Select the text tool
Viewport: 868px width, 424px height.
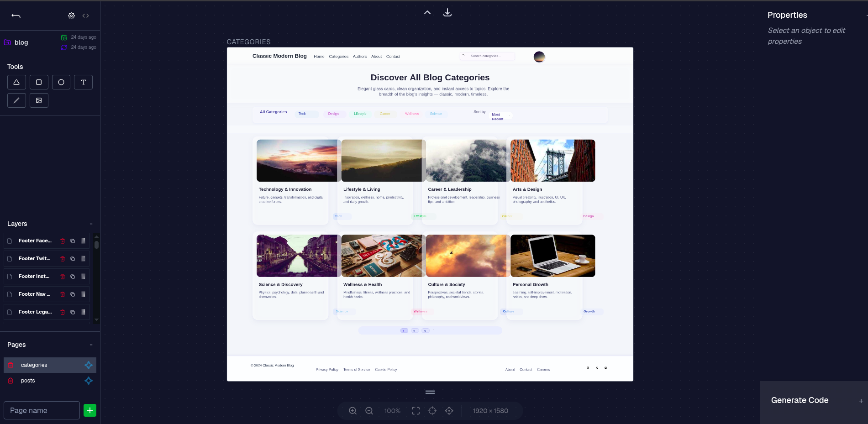pos(83,82)
